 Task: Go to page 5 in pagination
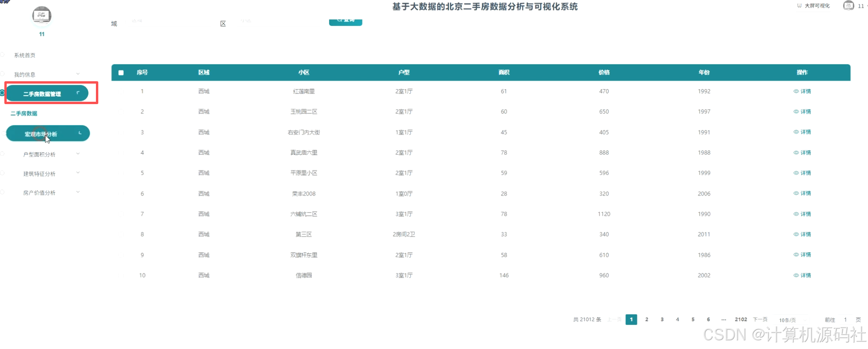point(693,319)
